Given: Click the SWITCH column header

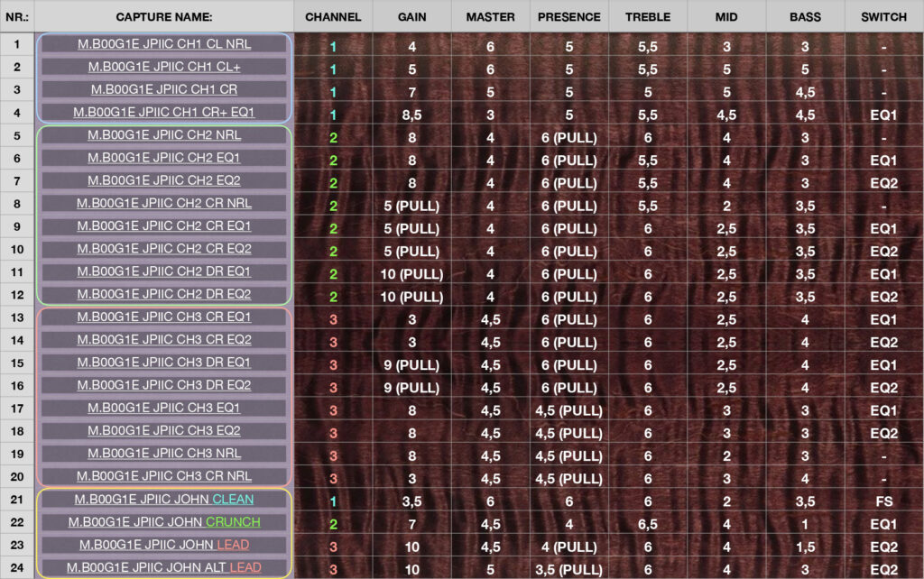Looking at the screenshot, I should pos(884,17).
